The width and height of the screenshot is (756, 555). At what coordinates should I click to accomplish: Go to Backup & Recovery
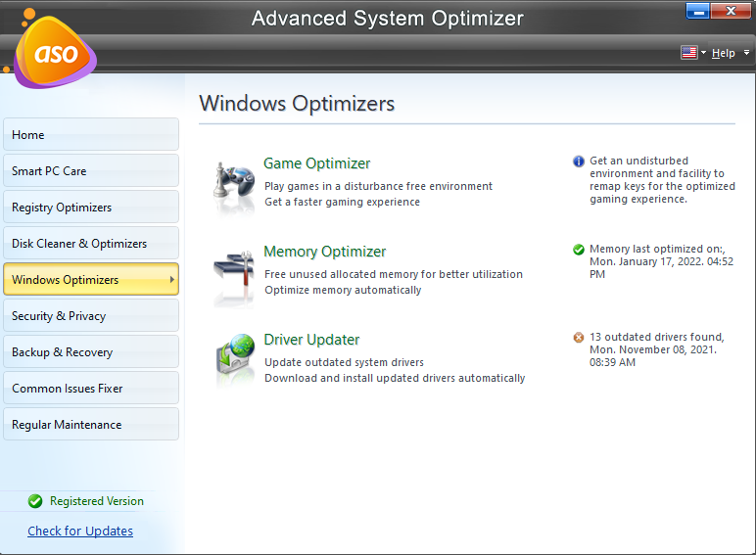click(91, 351)
